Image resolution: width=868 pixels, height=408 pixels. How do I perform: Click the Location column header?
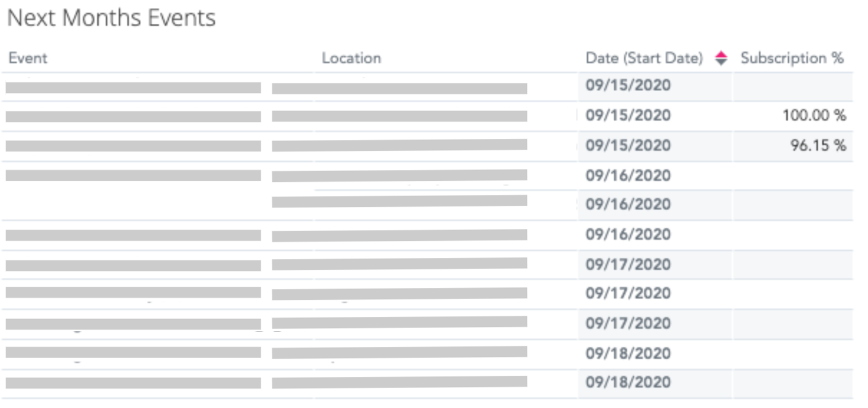point(351,58)
